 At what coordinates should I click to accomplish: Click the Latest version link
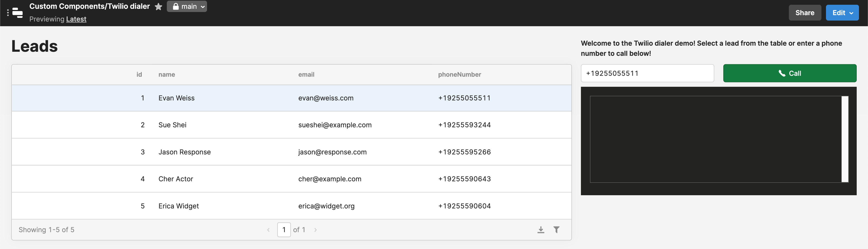pyautogui.click(x=76, y=19)
